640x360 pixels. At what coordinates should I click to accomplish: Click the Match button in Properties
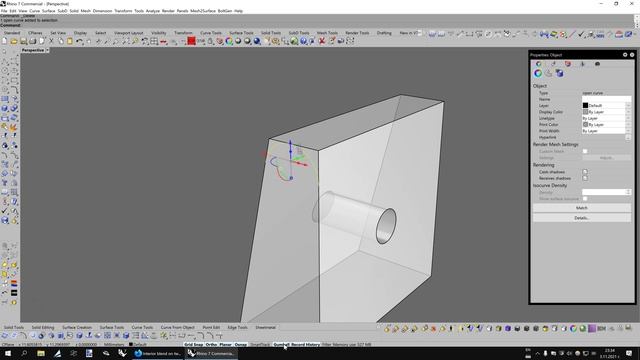(582, 208)
